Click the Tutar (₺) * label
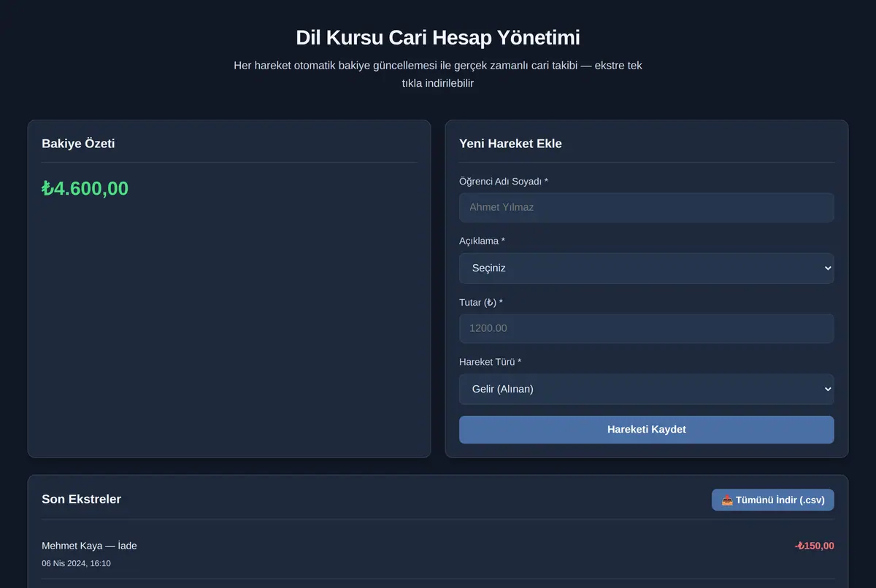Image resolution: width=876 pixels, height=588 pixels. pos(480,302)
